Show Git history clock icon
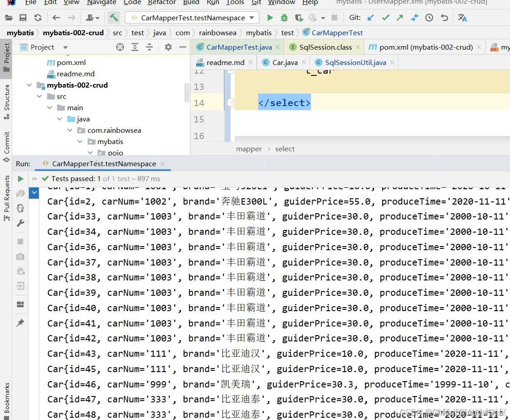The width and height of the screenshot is (510, 420). click(x=429, y=18)
